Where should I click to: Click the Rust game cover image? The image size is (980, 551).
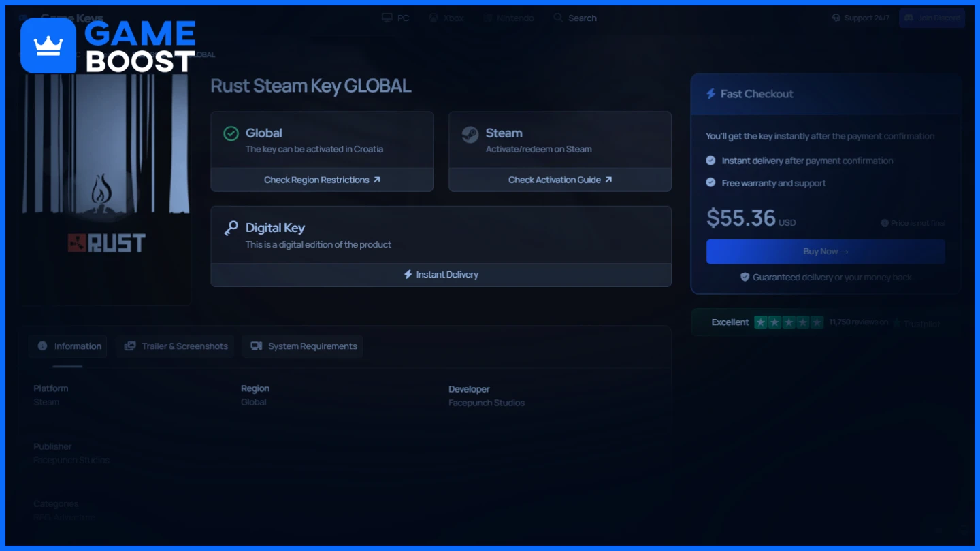coord(105,190)
